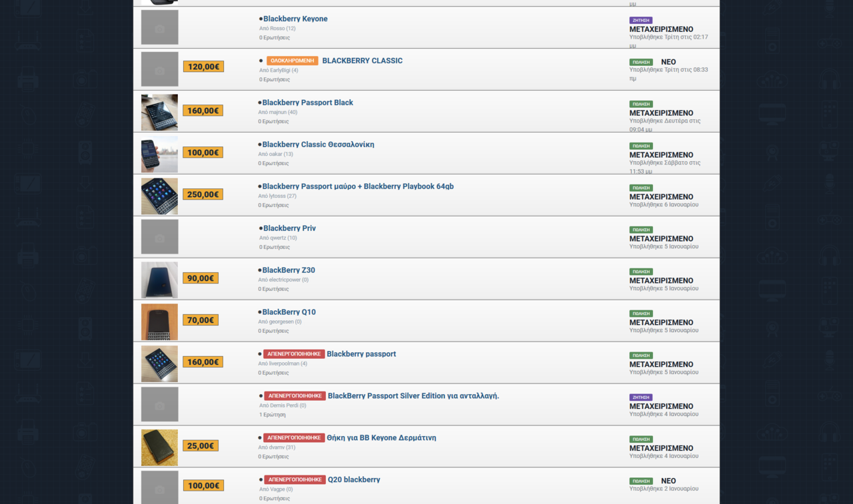853x504 pixels.
Task: Open the Blackberry Priv listing
Action: pyautogui.click(x=290, y=228)
